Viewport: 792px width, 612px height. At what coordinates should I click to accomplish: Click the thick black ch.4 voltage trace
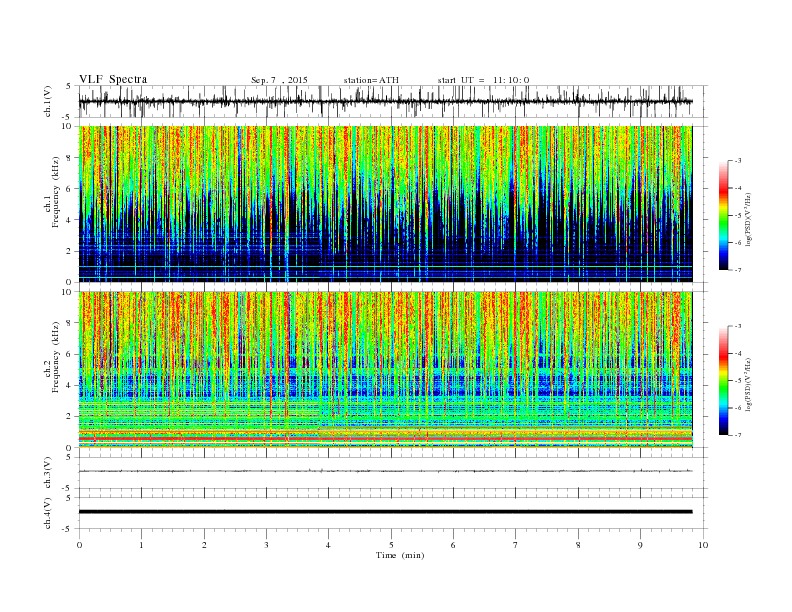[385, 512]
